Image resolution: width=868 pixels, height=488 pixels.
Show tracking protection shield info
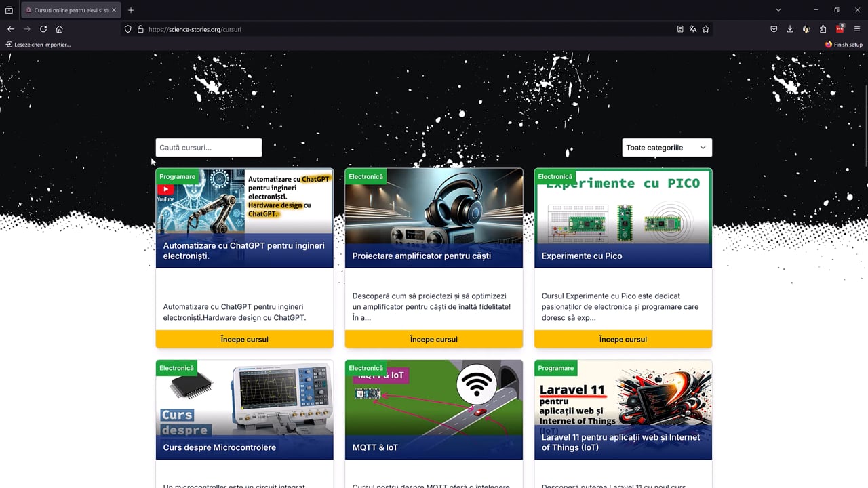click(x=128, y=29)
